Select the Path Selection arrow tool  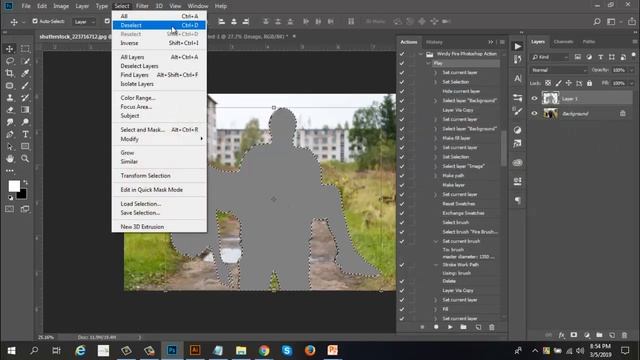9,147
